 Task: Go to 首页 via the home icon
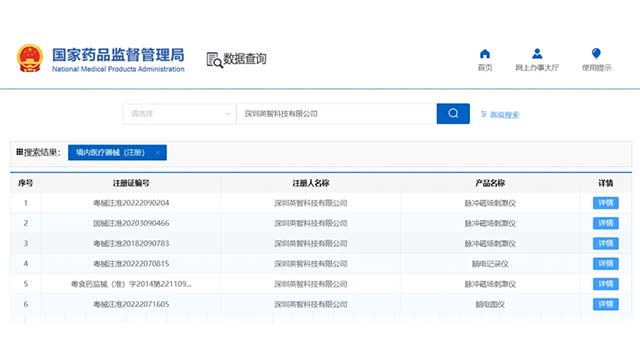(x=484, y=54)
